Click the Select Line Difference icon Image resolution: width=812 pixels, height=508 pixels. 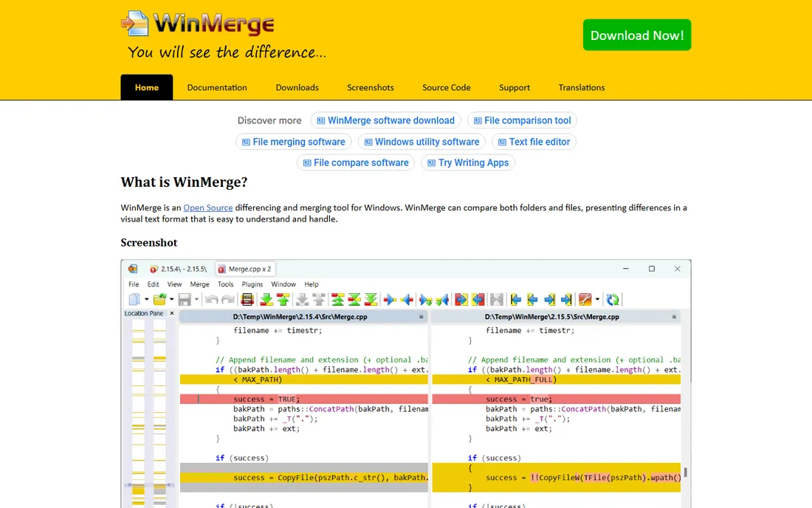point(247,299)
